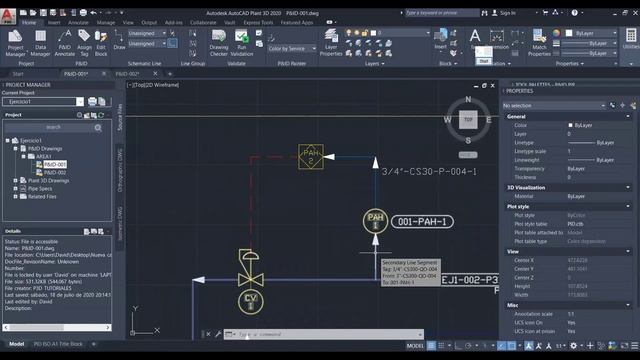Expand the Plant 3D Drawings tree node
This screenshot has width=640, height=360.
pyautogui.click(x=16, y=180)
